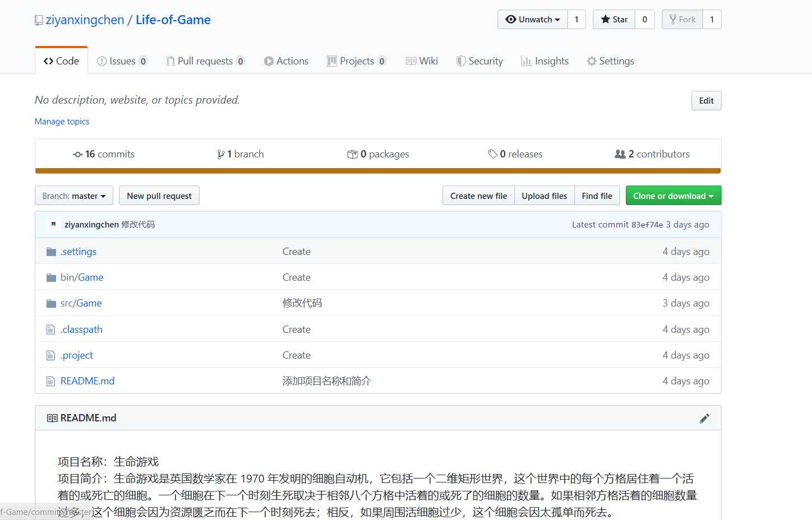
Task: Click Create new file button
Action: (x=478, y=196)
